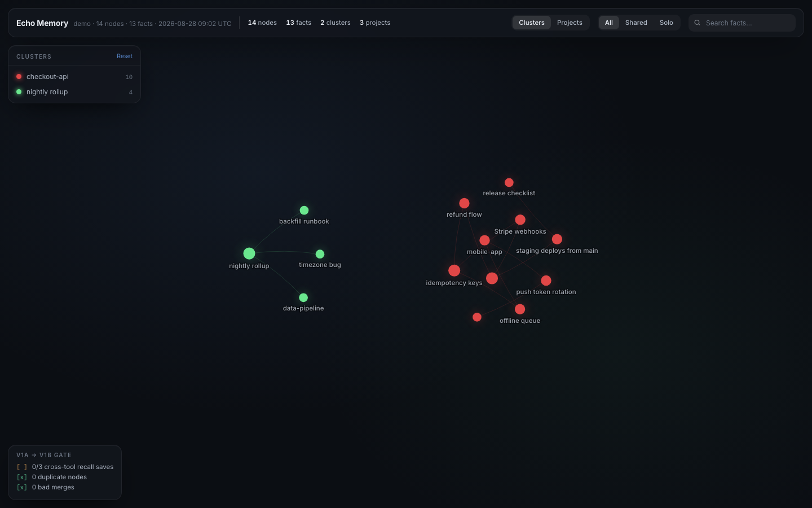The height and width of the screenshot is (508, 812).
Task: Select checkout-api cluster row
Action: pyautogui.click(x=74, y=77)
